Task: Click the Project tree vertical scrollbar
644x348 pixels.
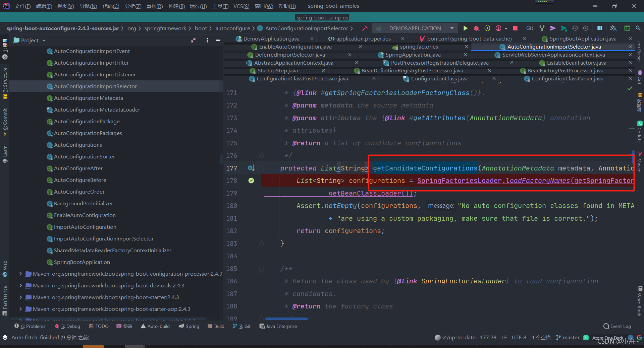Action: (221, 159)
